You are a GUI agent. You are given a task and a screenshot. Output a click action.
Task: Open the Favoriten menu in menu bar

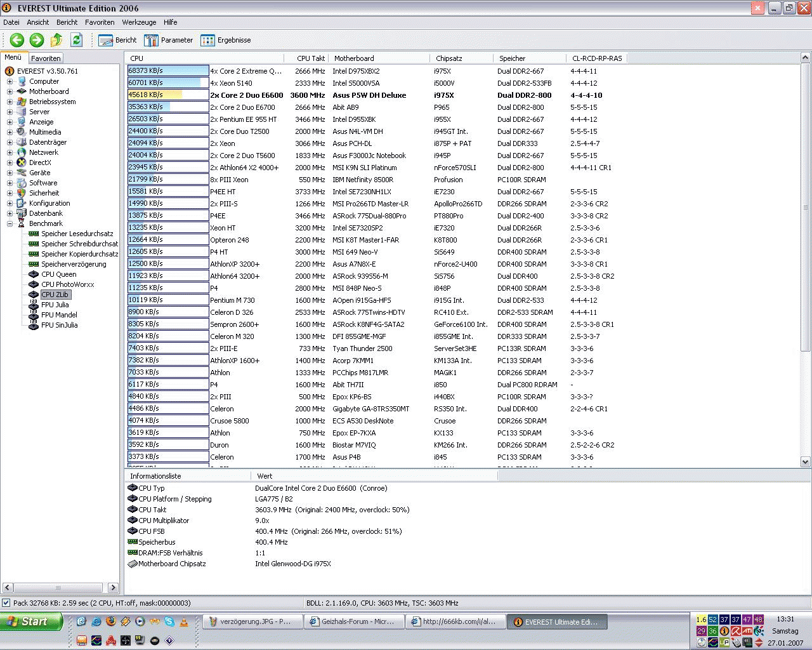coord(100,22)
